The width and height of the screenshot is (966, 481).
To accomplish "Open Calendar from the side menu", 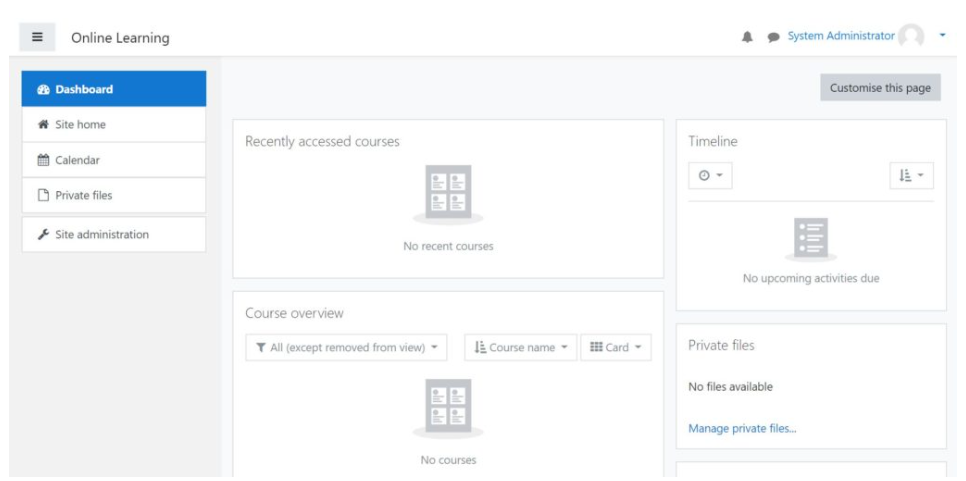I will coord(114,160).
